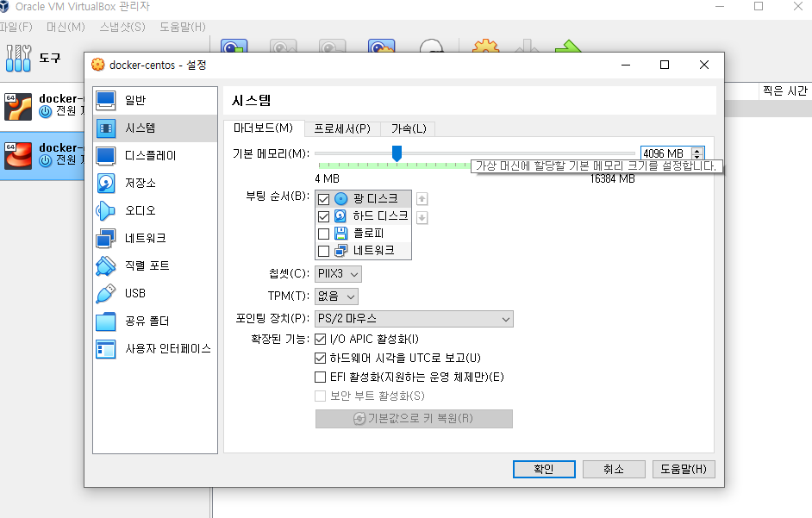Open 칩셋 PIIX3 dropdown
The height and width of the screenshot is (518, 812).
pos(338,273)
